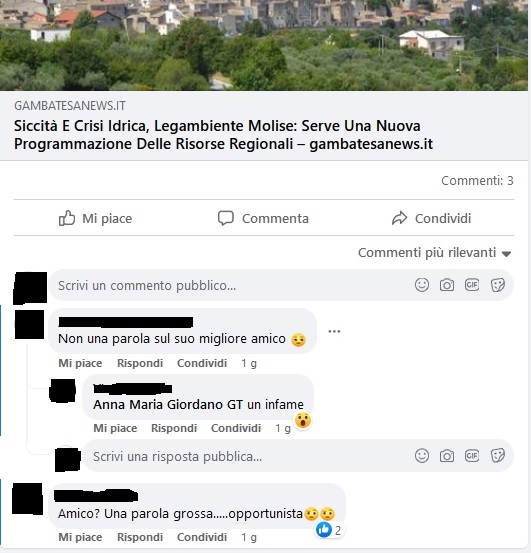Click the thumbs-up Mi piace icon under the post
This screenshot has width=531, height=553.
(x=67, y=218)
